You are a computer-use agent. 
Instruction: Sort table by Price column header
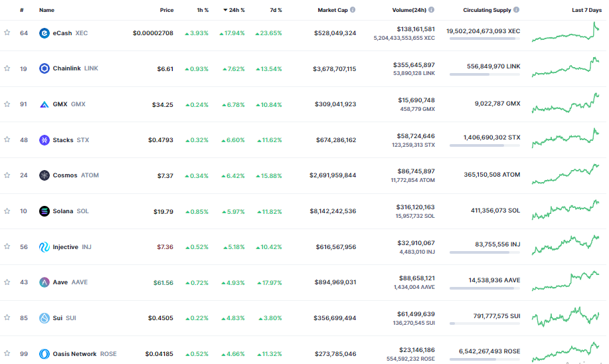point(167,10)
